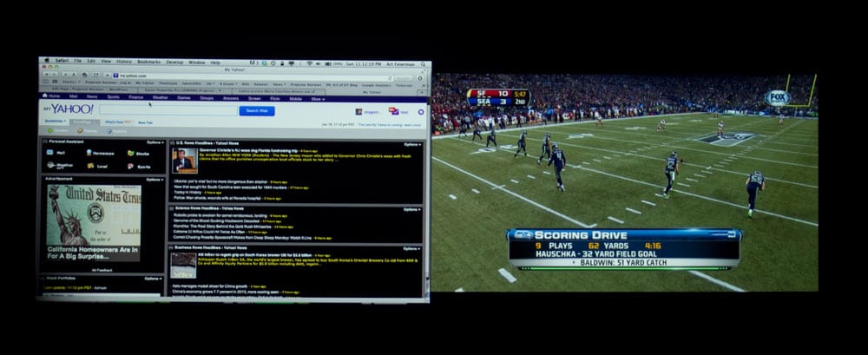The image size is (868, 355).
Task: Open Options dropdown in Personal Assistant panel
Action: coord(155,141)
